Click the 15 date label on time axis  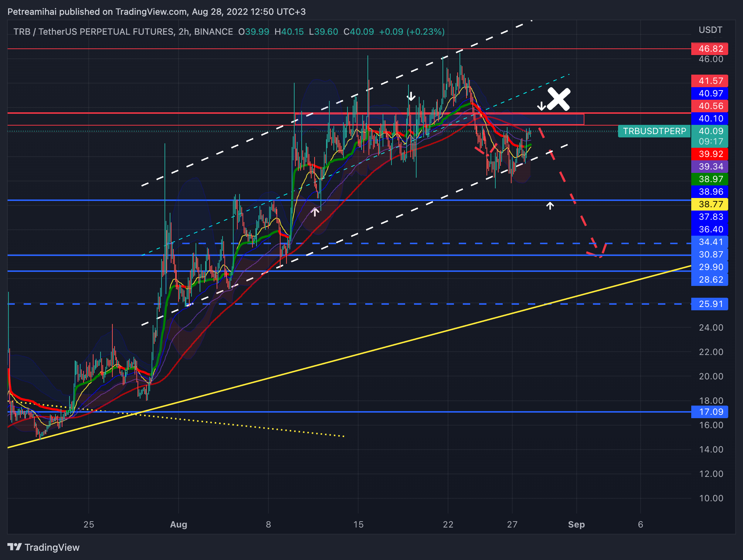click(358, 525)
